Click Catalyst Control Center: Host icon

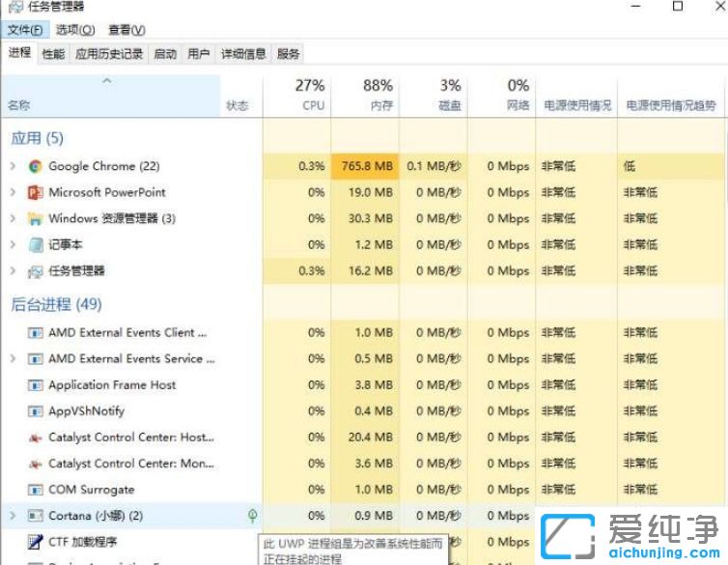(36, 438)
